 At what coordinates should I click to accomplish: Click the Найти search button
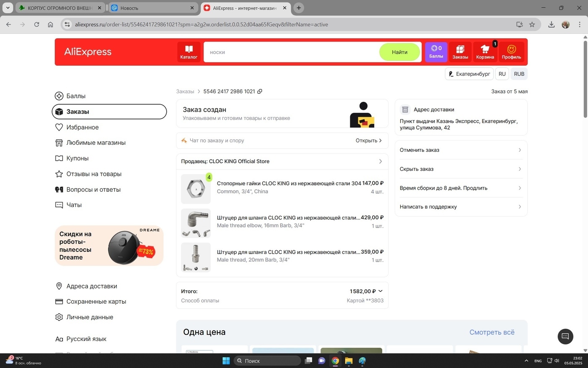399,52
